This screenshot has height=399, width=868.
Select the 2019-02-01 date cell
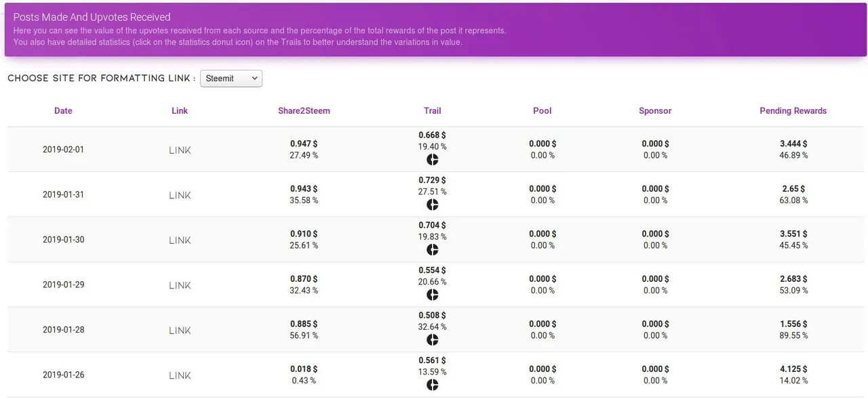coord(64,150)
